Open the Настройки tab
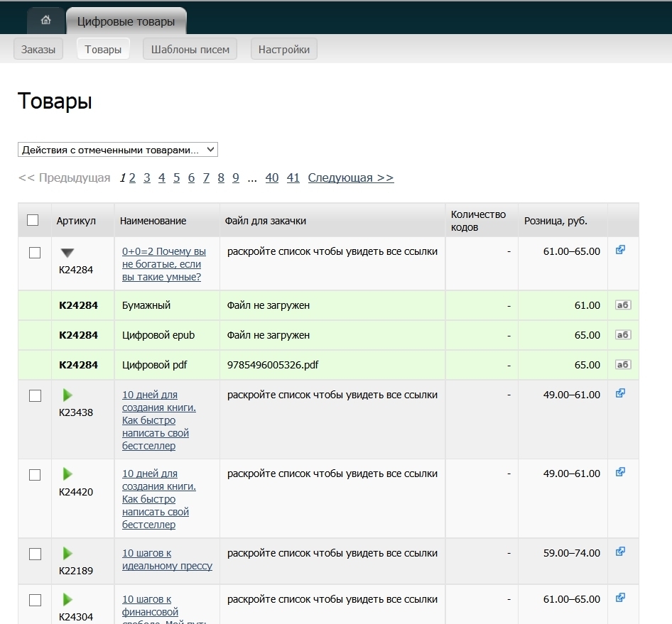This screenshot has width=672, height=624. [x=283, y=50]
